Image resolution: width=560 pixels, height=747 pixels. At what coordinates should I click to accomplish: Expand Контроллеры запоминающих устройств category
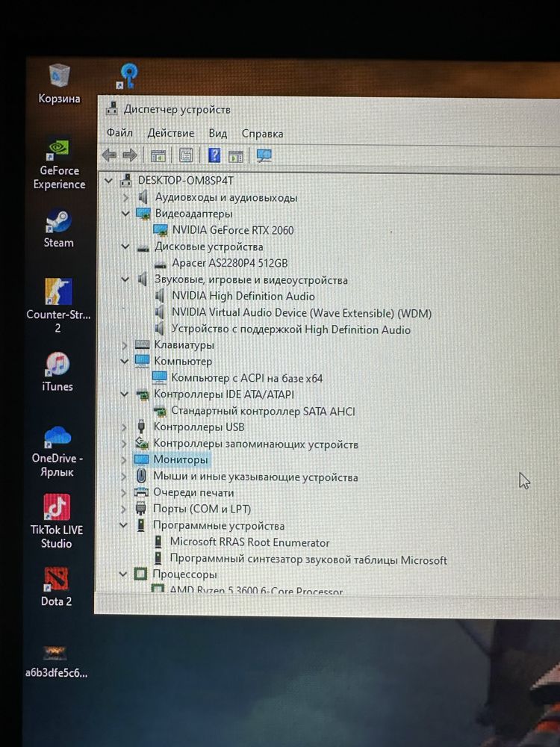(x=124, y=444)
